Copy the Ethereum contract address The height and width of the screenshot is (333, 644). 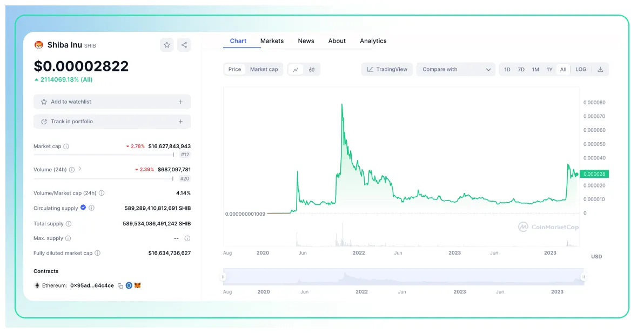coord(120,285)
